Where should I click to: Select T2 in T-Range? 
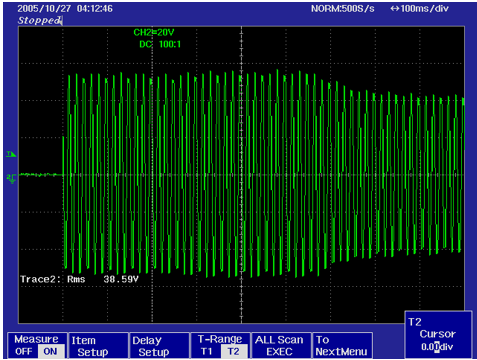(x=234, y=352)
